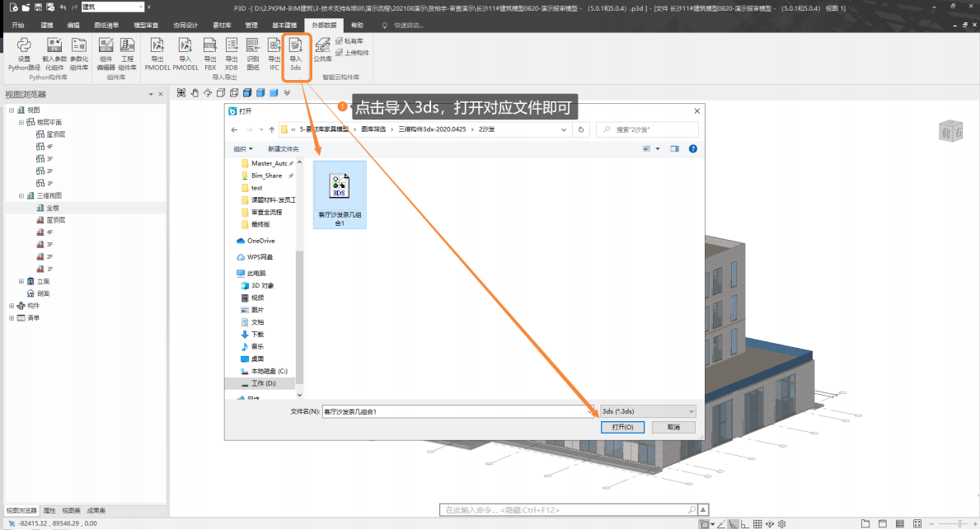Click the 打开(O) button
980x530 pixels.
coord(622,427)
